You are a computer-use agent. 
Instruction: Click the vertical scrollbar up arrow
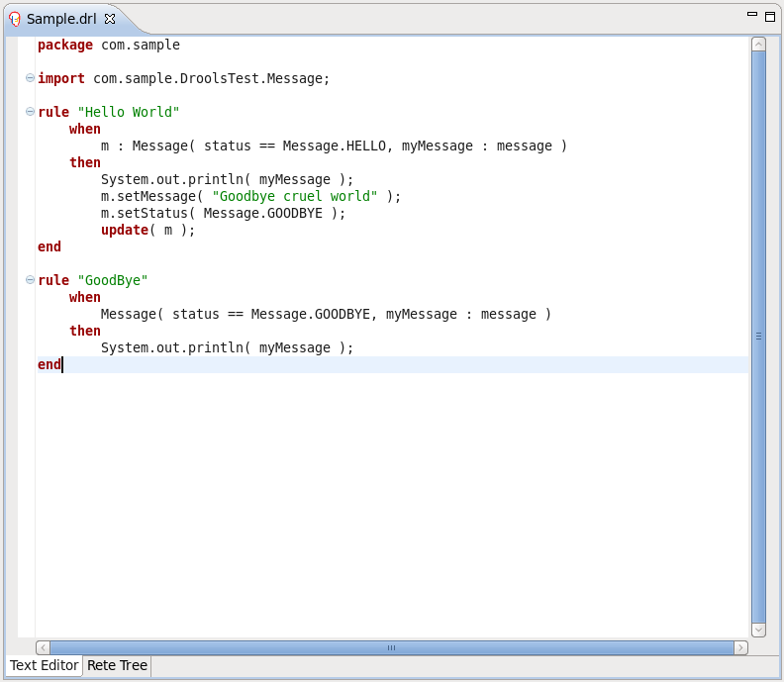click(758, 45)
